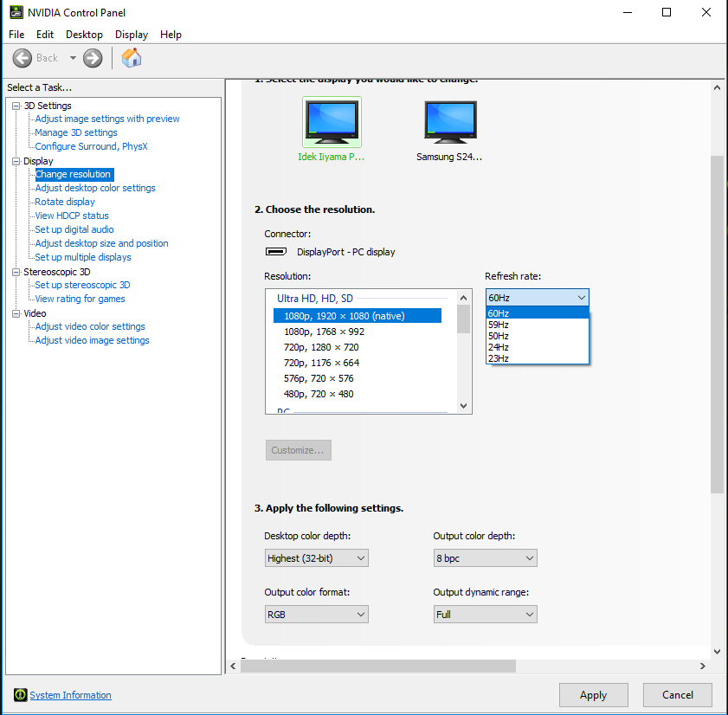Viewport: 728px width, 715px height.
Task: Click resolution list scroll up arrow
Action: click(x=463, y=298)
